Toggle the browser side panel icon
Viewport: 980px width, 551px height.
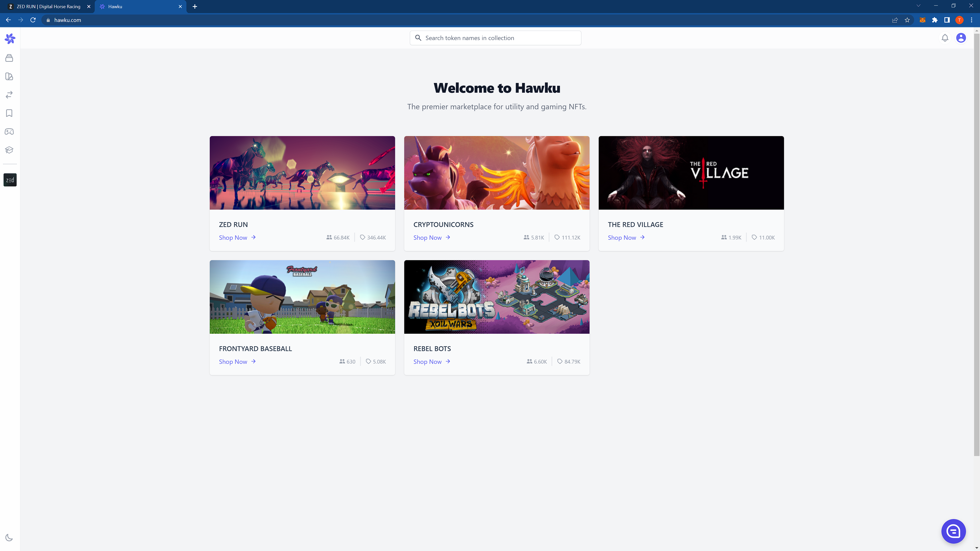(947, 20)
